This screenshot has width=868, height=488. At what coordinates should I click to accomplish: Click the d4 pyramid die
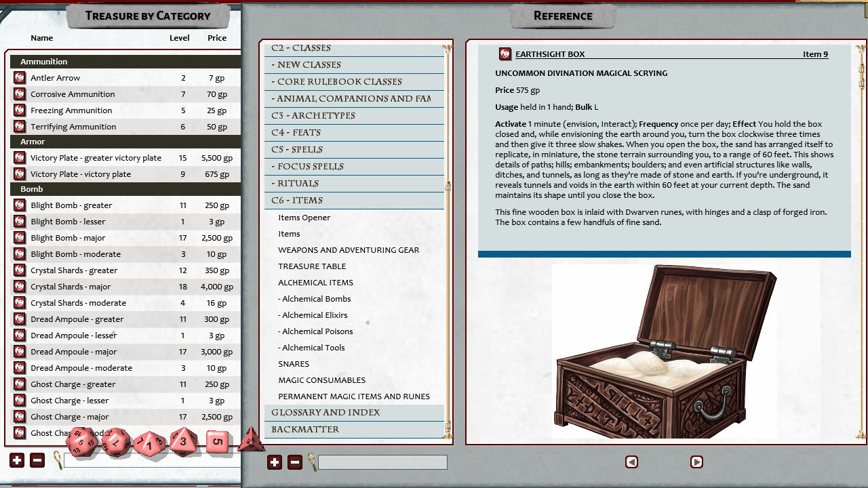click(250, 441)
